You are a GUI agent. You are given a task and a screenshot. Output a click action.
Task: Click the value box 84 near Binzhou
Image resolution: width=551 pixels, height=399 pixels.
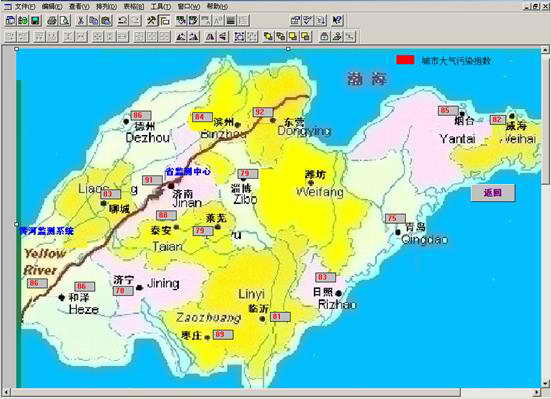pyautogui.click(x=202, y=117)
